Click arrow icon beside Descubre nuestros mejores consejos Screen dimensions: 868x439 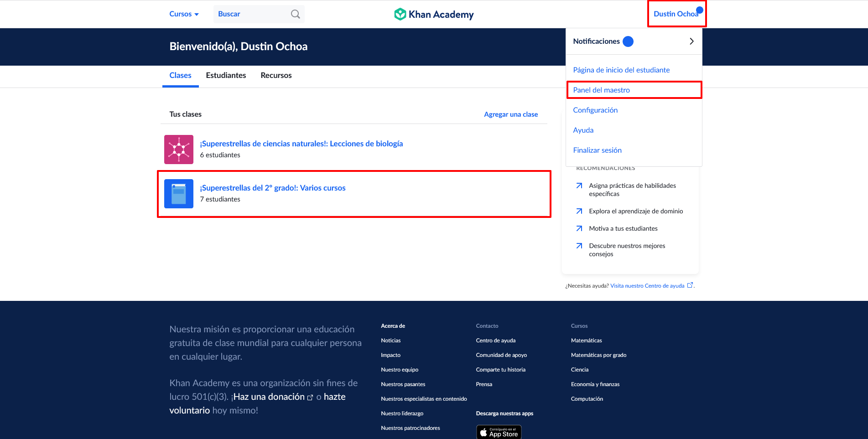(579, 246)
